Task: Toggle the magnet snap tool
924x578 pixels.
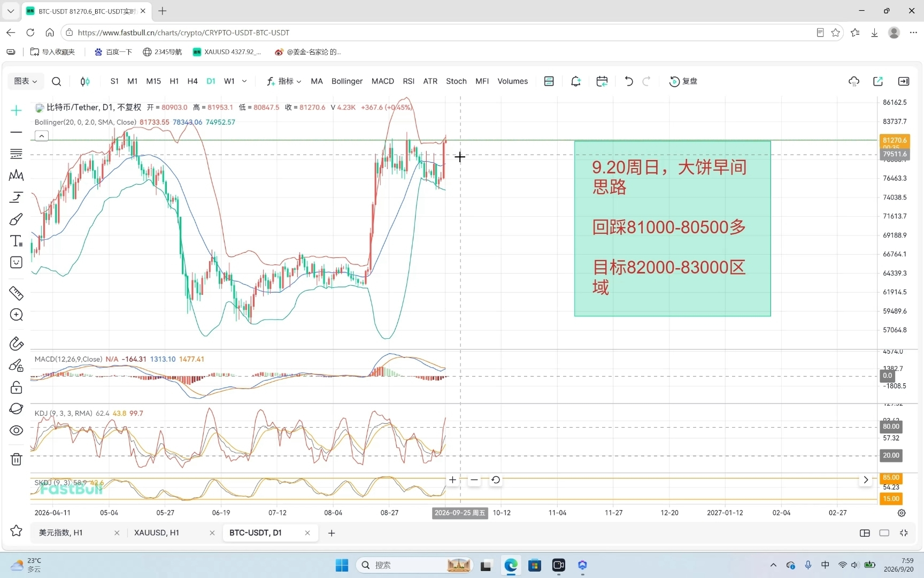Action: (x=16, y=343)
